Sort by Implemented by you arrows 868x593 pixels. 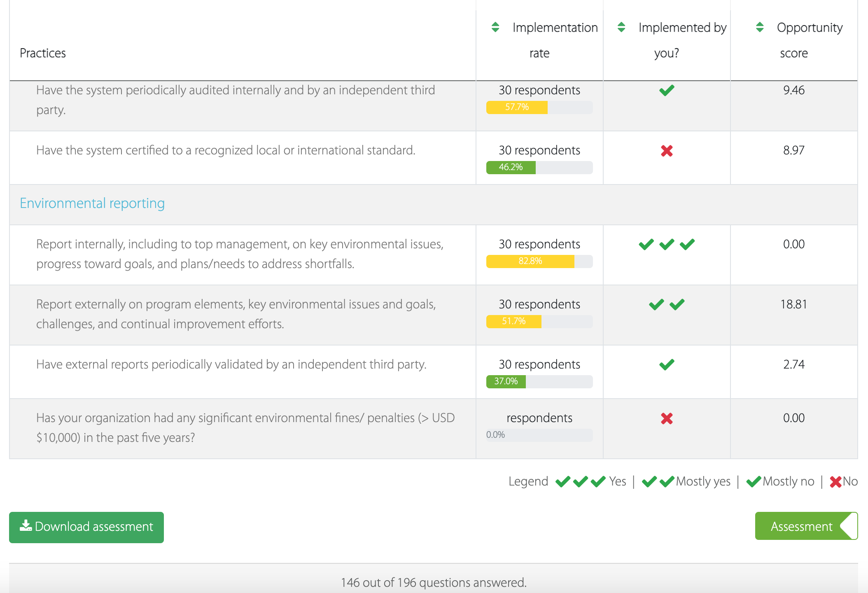tap(621, 27)
